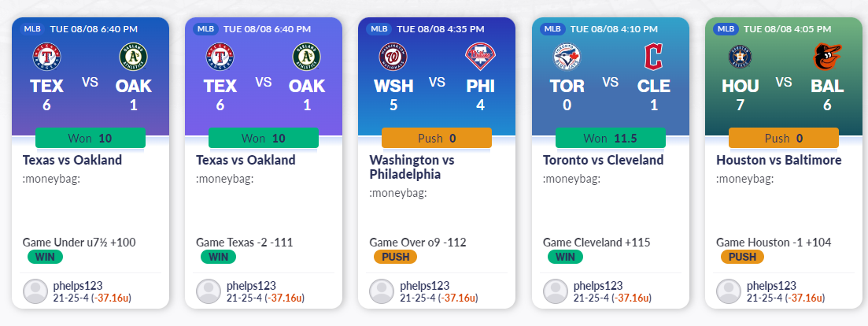The height and width of the screenshot is (326, 868).
Task: Select the "Game Over o9 -112" bet text
Action: click(418, 243)
